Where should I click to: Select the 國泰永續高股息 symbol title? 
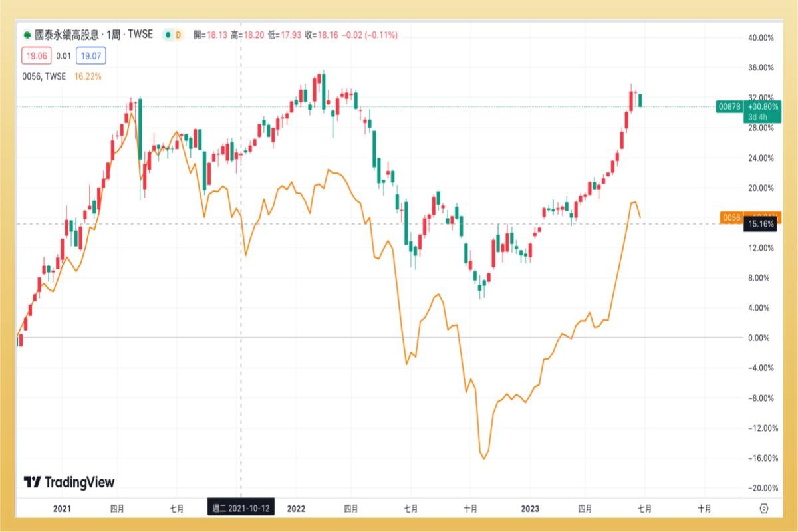pyautogui.click(x=67, y=35)
